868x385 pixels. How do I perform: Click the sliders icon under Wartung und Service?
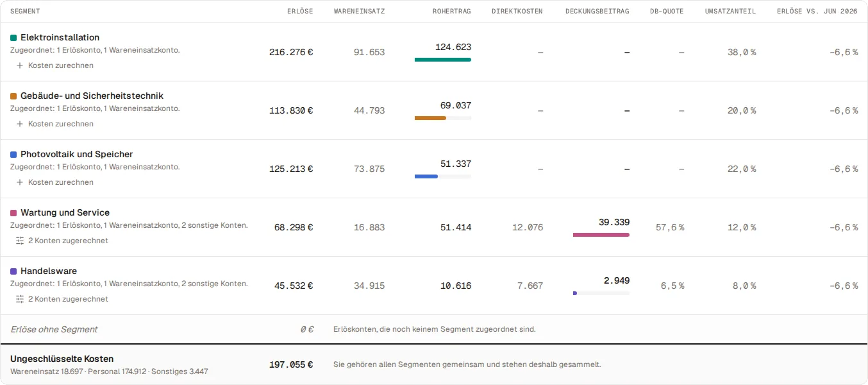coord(20,241)
